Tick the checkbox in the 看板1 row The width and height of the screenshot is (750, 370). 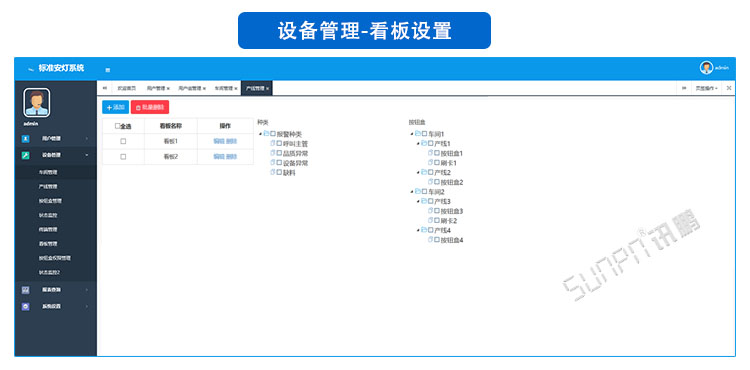(x=123, y=141)
